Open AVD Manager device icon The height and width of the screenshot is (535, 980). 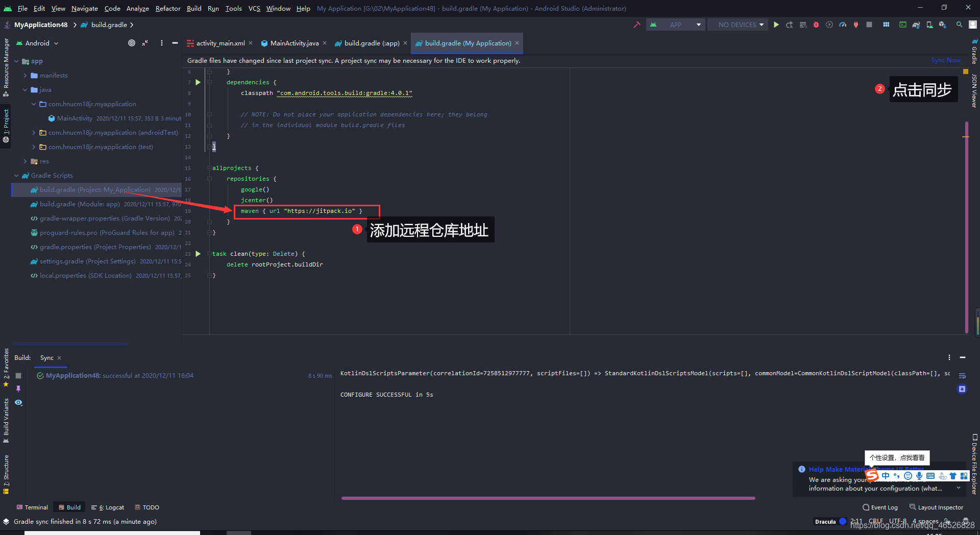point(929,25)
